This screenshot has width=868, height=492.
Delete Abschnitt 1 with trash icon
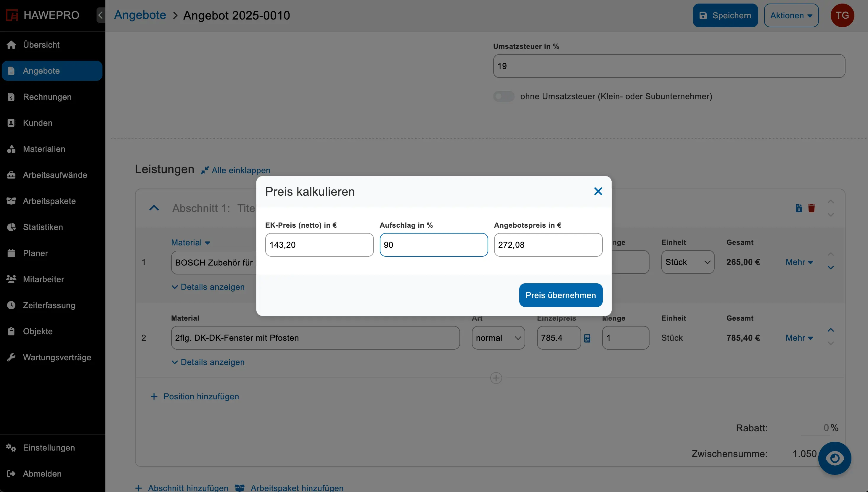coord(811,208)
